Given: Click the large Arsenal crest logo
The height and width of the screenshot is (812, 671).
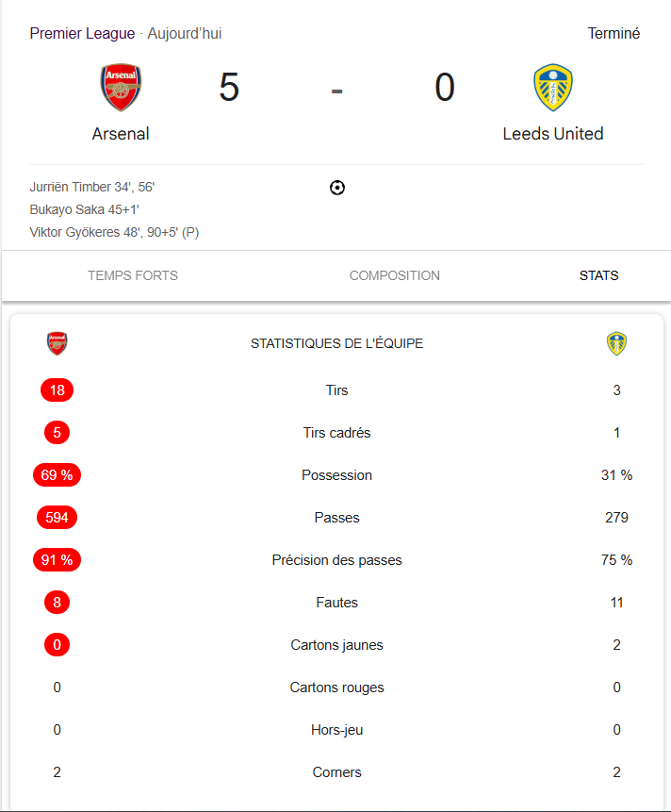Looking at the screenshot, I should (121, 88).
